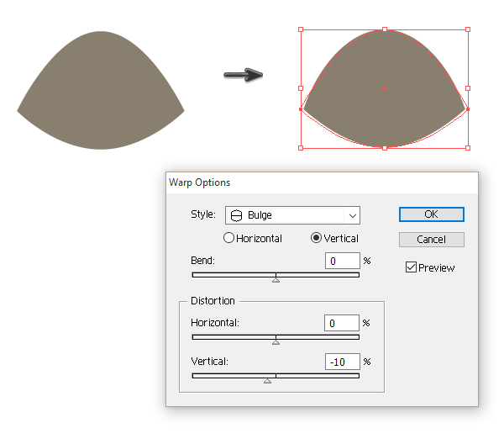The image size is (504, 444).
Task: Select the bottom-right bounding box handle
Action: [468, 148]
